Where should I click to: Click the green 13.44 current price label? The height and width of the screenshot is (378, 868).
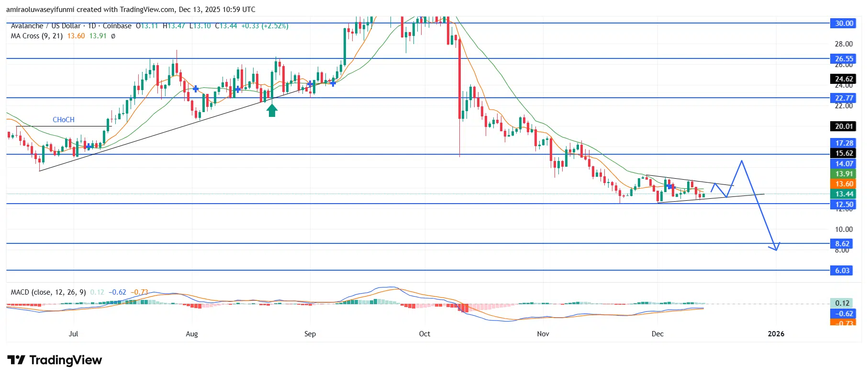click(x=844, y=194)
